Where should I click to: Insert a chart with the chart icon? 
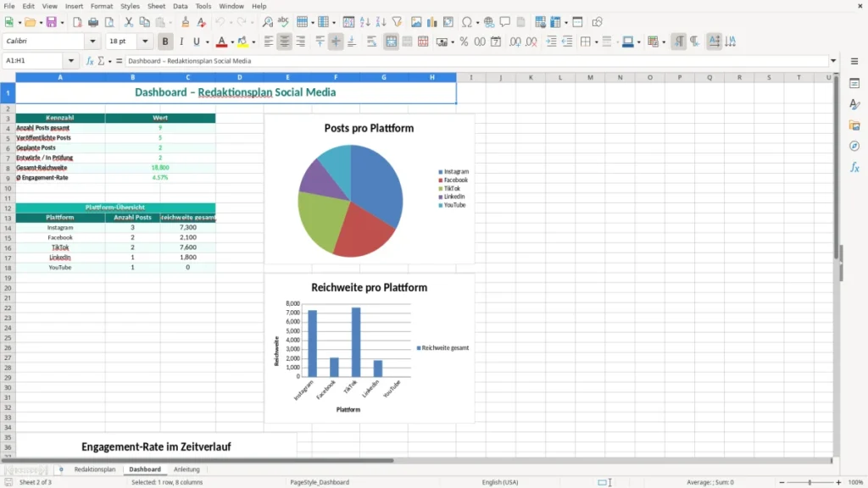point(431,22)
